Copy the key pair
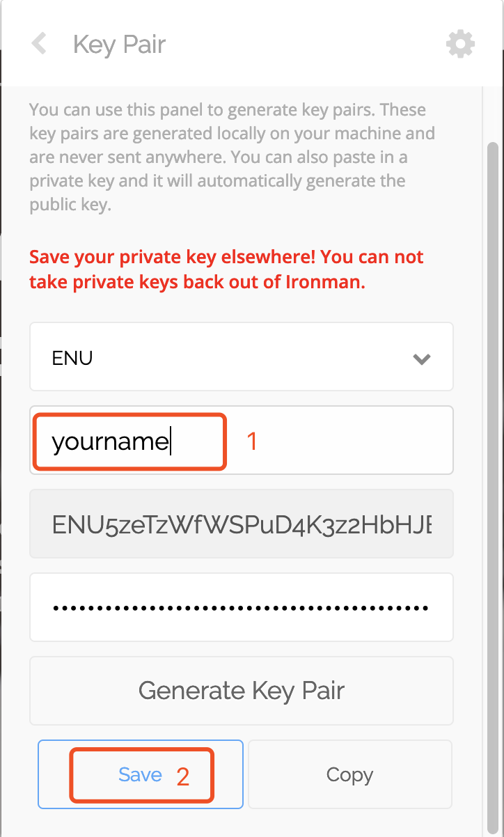 350,774
